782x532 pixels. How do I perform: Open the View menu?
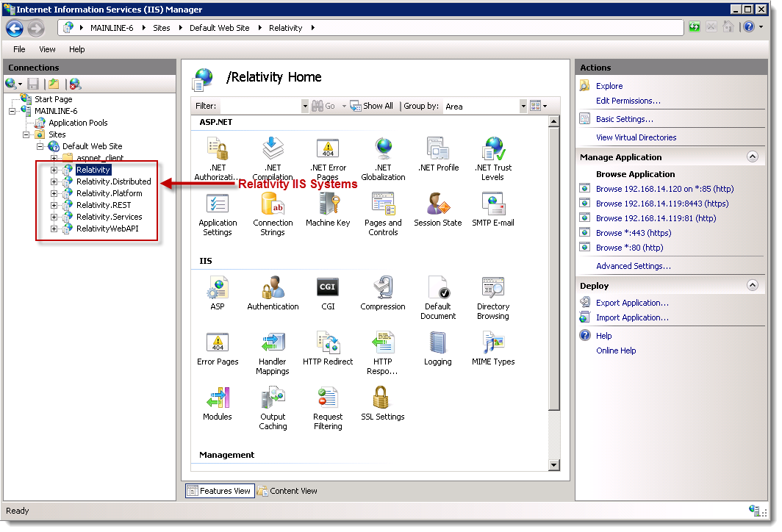click(x=47, y=49)
